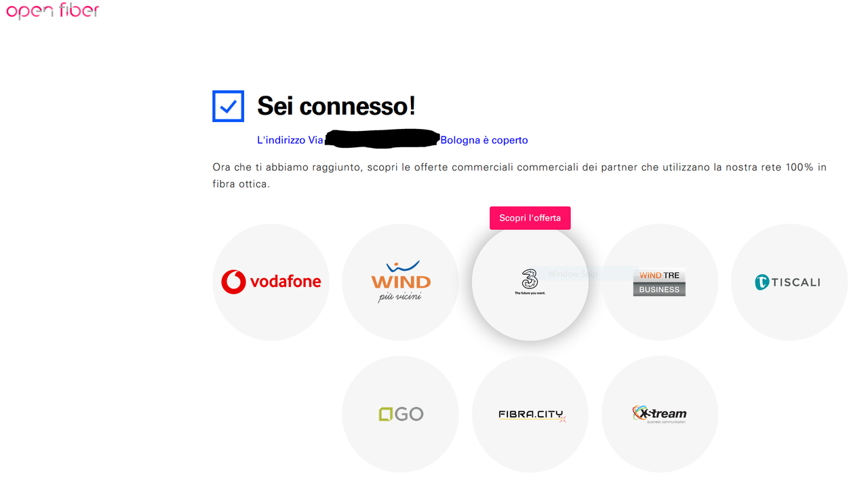Click the red Vodafone speechmark emblem

[x=233, y=282]
